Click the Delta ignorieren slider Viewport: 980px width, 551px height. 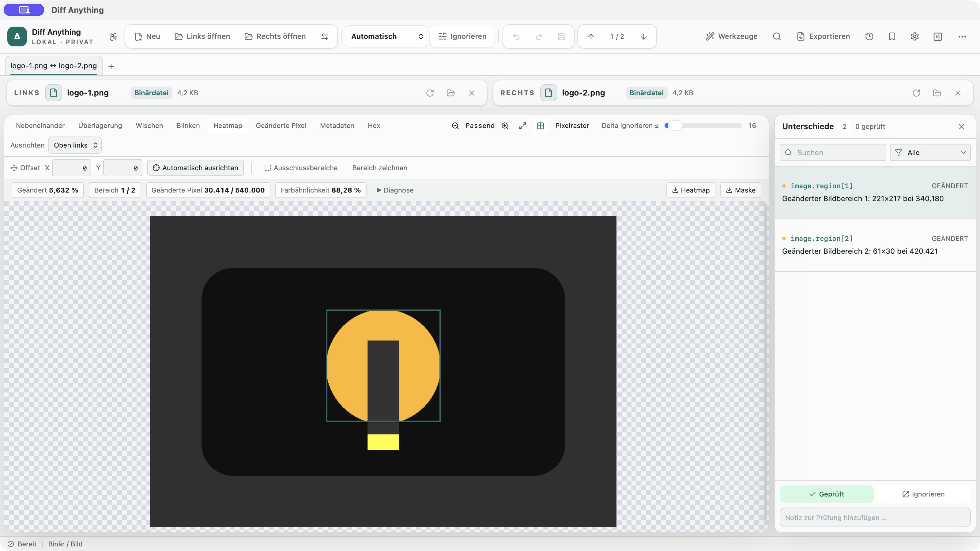pyautogui.click(x=703, y=126)
